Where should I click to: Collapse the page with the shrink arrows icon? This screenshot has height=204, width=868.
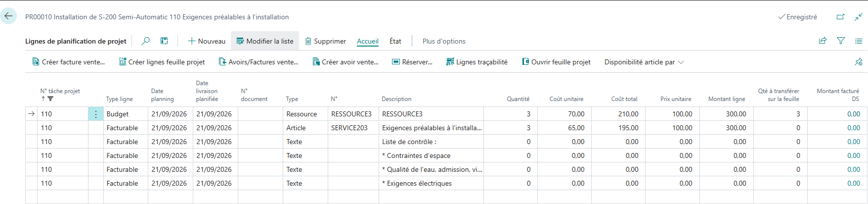point(859,17)
